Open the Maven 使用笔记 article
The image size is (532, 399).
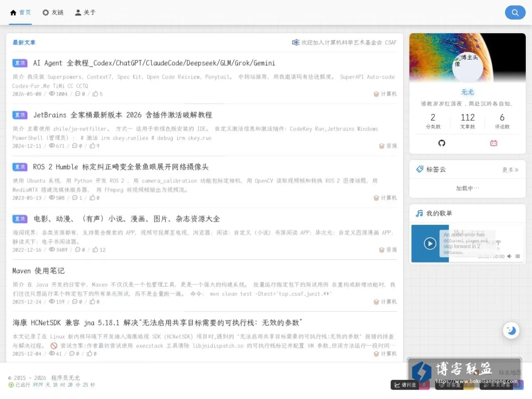pyautogui.click(x=39, y=270)
